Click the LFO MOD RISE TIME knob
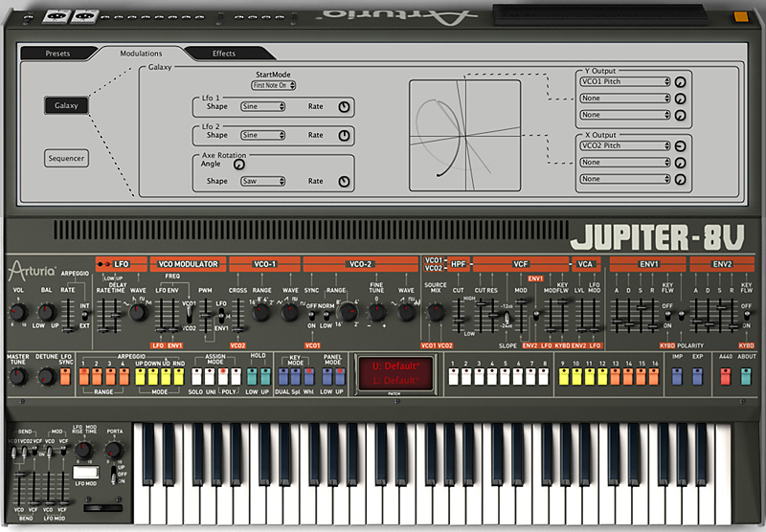The image size is (766, 532). (x=84, y=450)
